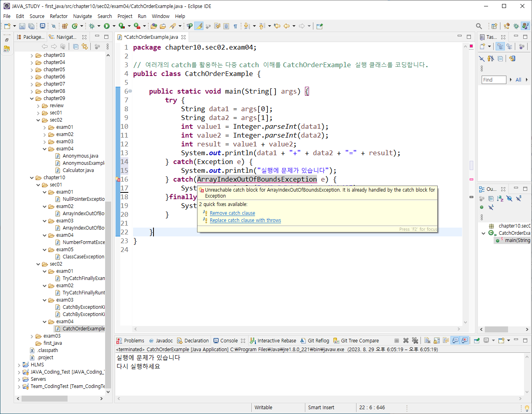Collapse CatchOrderExample class in Outline
Image resolution: width=532 pixels, height=414 pixels.
coord(483,233)
